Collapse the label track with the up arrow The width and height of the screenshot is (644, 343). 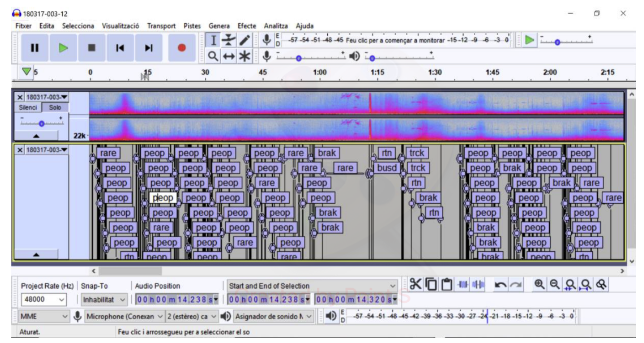pos(36,255)
